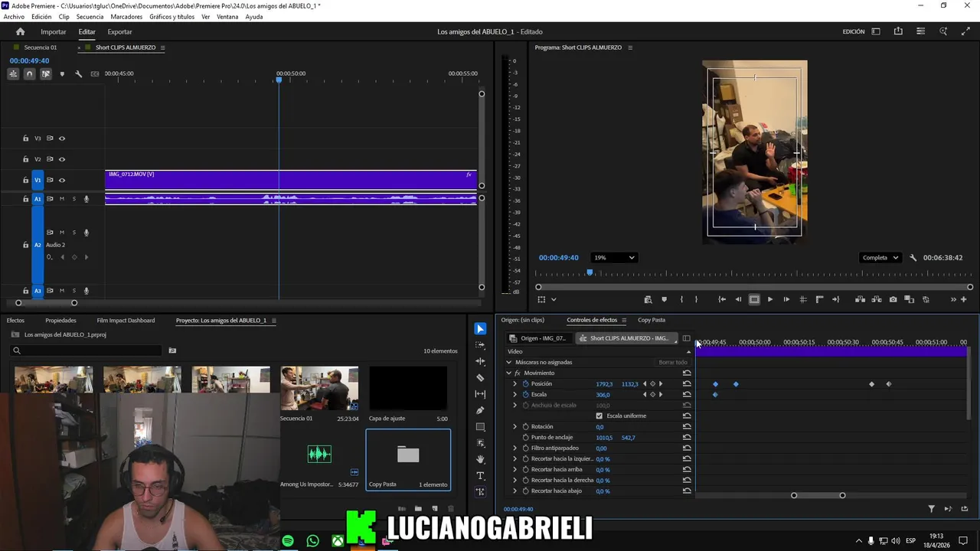
Task: Open the 19% zoom level dropdown
Action: click(614, 258)
